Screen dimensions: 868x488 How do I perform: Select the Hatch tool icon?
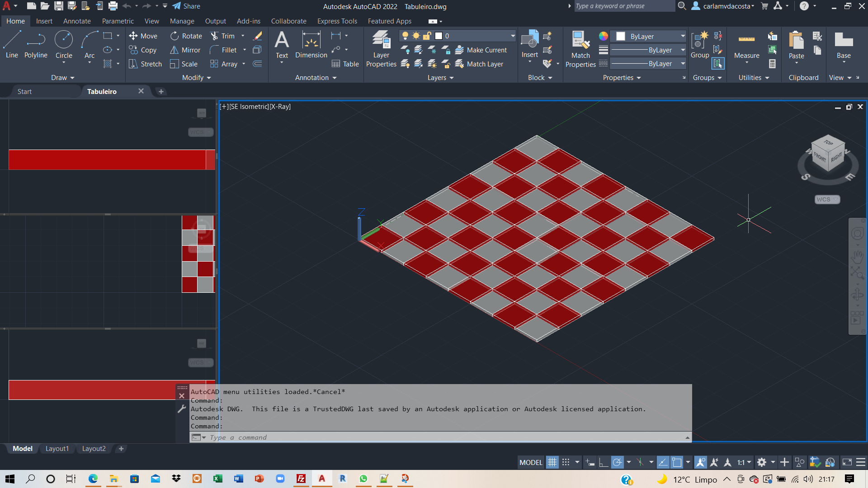[108, 64]
